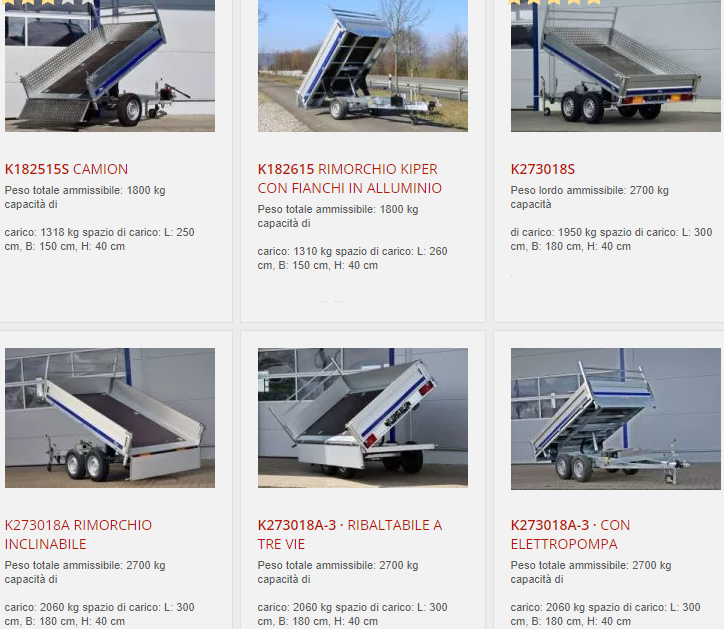Image resolution: width=724 pixels, height=629 pixels.
Task: Open the K273018S product title link
Action: 543,169
